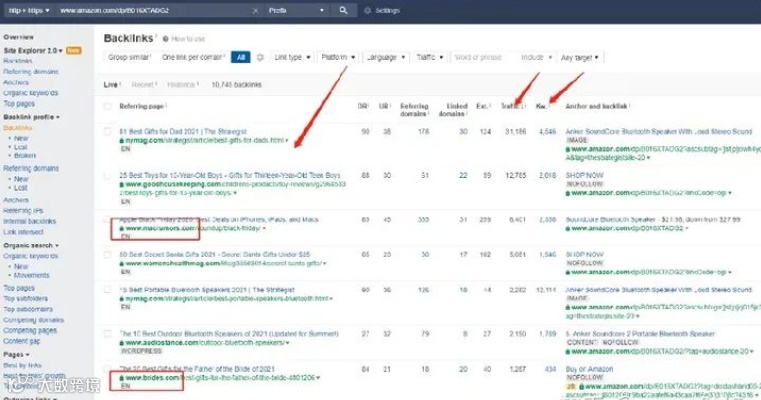Sort by the Kw. column header

[542, 106]
